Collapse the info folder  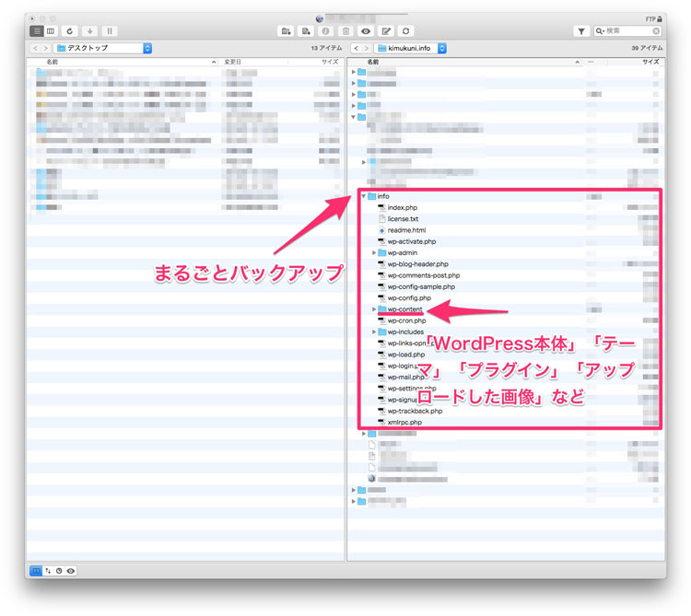coord(364,196)
